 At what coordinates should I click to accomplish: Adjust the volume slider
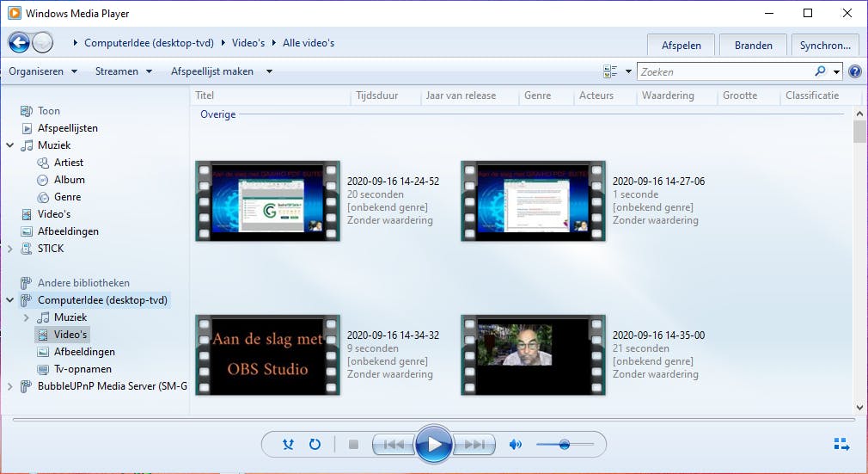[x=565, y=444]
